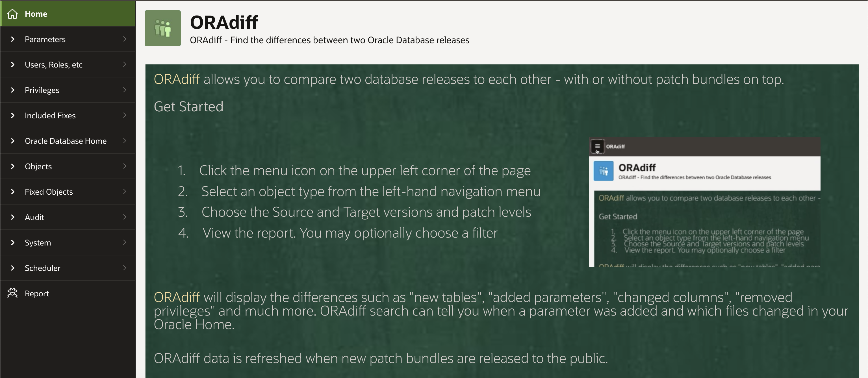The image size is (868, 378).
Task: Click the right arrow beside Objects
Action: point(125,166)
